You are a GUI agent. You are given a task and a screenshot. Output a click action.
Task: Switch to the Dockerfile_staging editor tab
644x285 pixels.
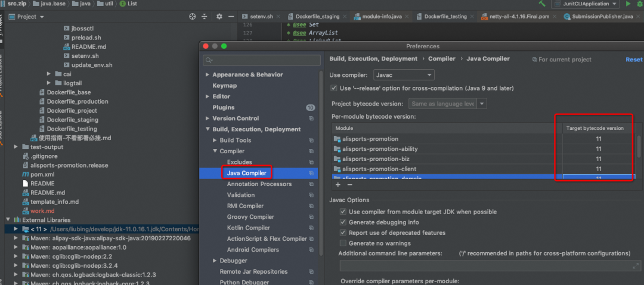click(x=318, y=17)
